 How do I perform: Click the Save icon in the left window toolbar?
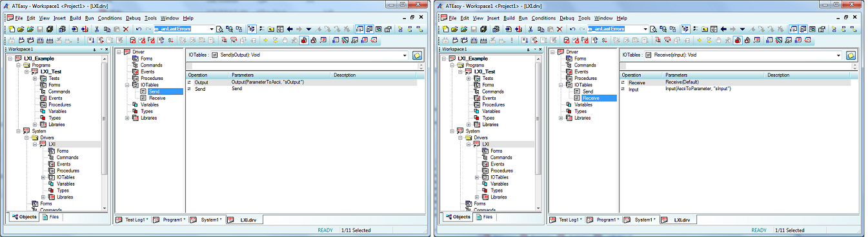coord(40,29)
